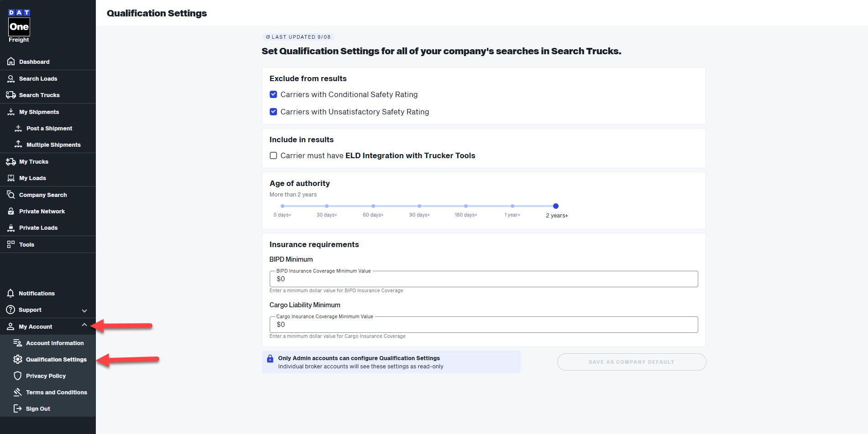Open Search Loads from the sidebar
Screen dimensions: 868x434
(x=38, y=79)
